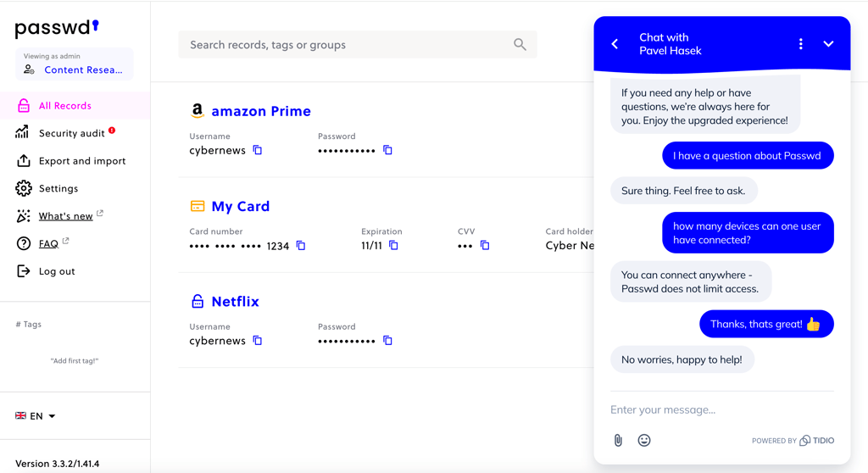868x473 pixels.
Task: Go back in the chat widget
Action: (x=615, y=44)
